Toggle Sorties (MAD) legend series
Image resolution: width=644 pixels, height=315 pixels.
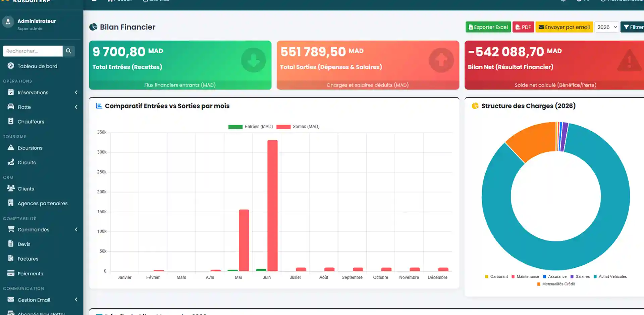point(298,127)
